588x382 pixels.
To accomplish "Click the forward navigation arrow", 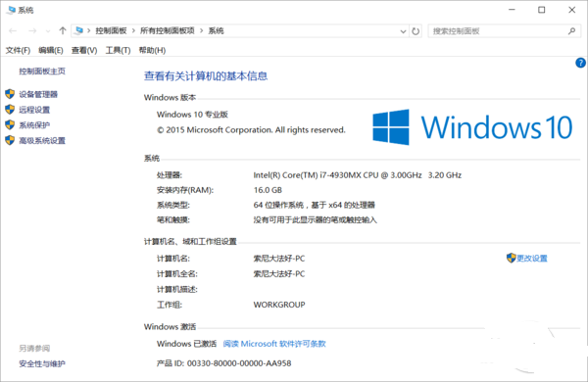I will 32,31.
